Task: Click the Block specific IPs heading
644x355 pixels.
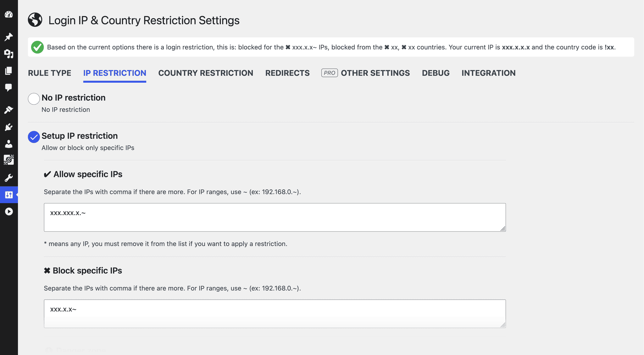Action: (83, 270)
